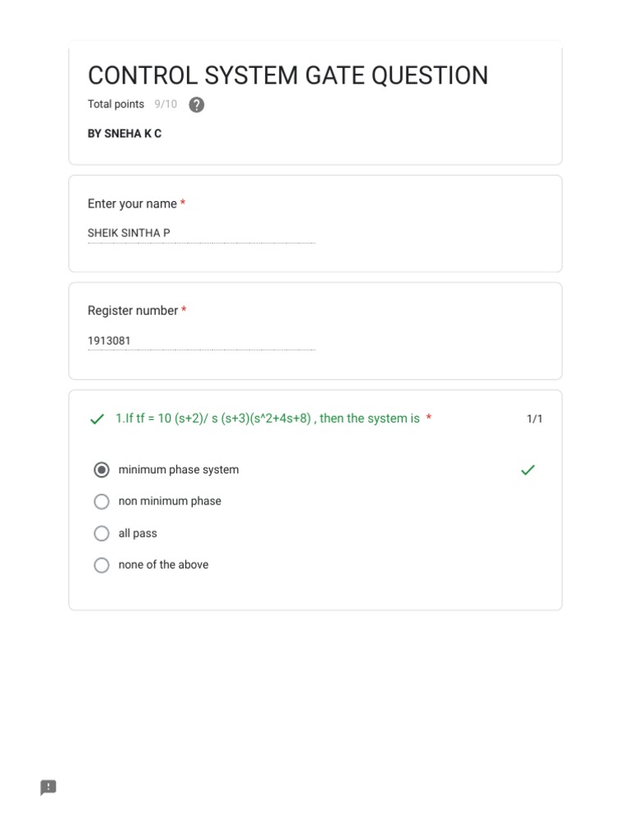Click the red asterisk after "Register number"
Viewport: 630px width, 840px height.
[x=184, y=311]
